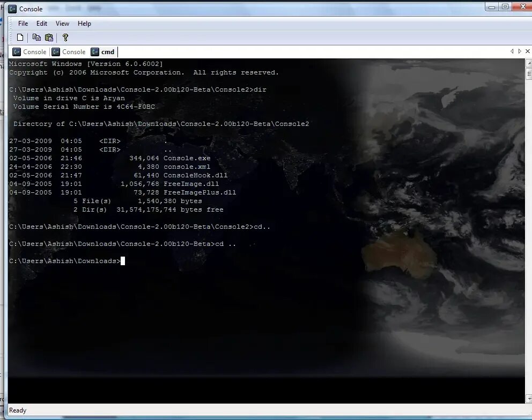Click the scrollbar down arrow

[x=529, y=399]
